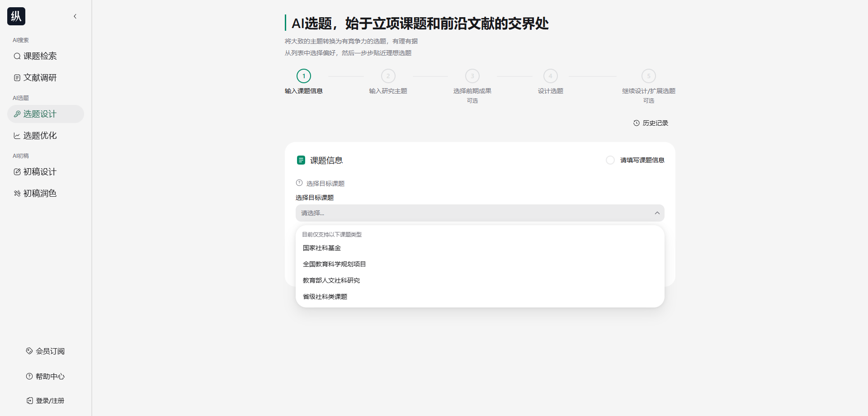Click the key icon beside 选题设计
The image size is (868, 416).
point(17,114)
